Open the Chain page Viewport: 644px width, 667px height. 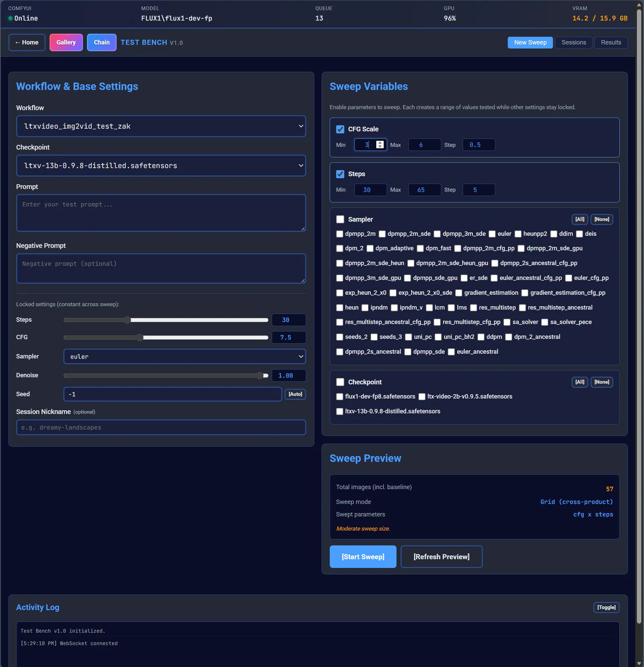coord(102,42)
